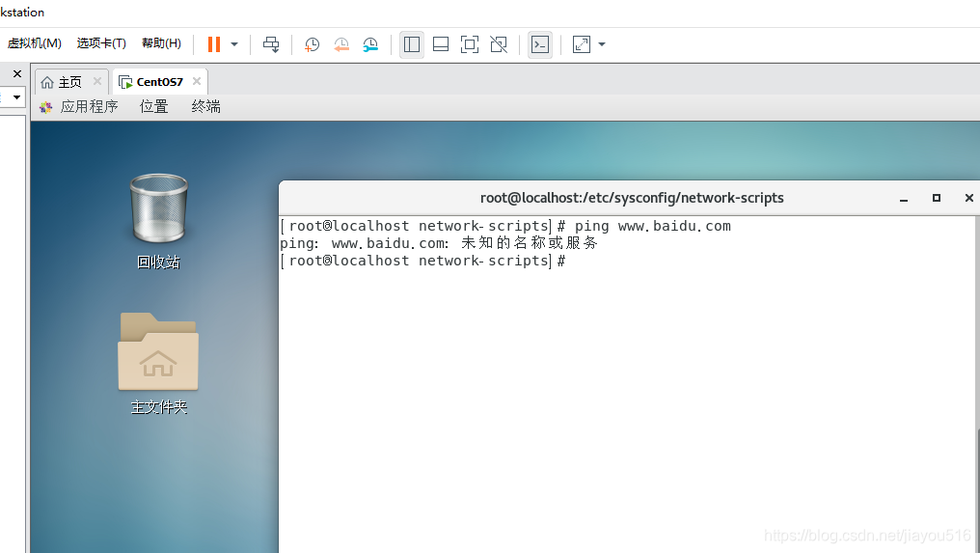980x553 pixels.
Task: Open the 终端 menu in CentOS panel
Action: (206, 107)
